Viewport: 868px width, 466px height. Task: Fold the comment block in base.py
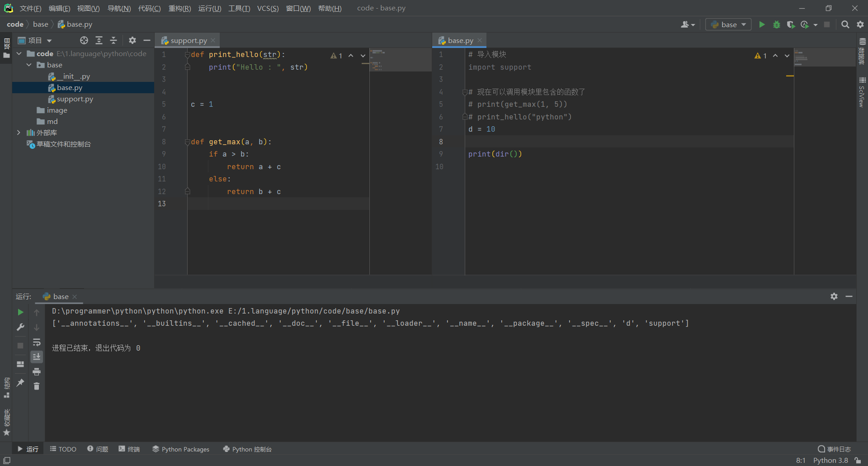pos(464,92)
